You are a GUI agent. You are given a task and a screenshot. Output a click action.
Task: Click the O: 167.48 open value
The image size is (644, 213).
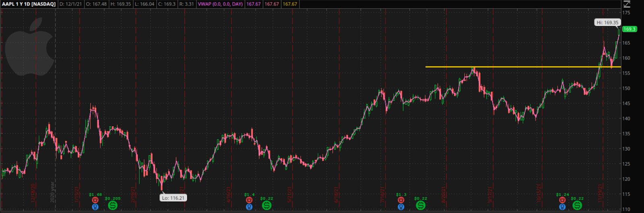tap(97, 4)
